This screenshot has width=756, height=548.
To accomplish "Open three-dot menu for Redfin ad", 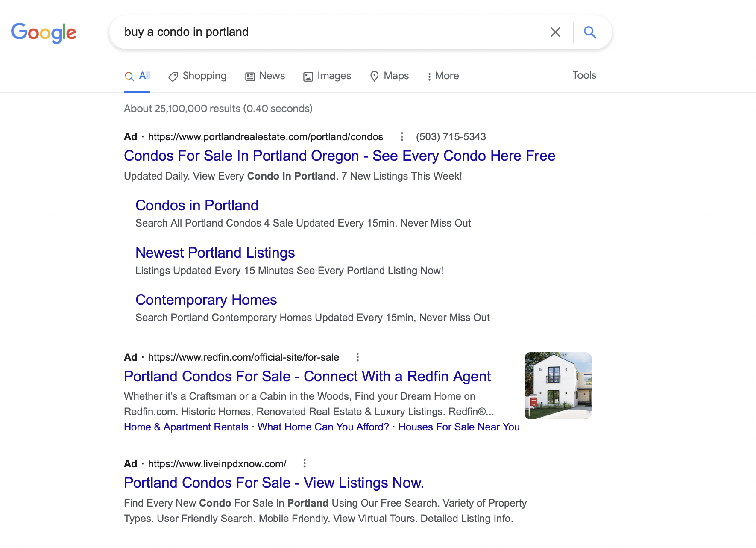I will [x=357, y=357].
